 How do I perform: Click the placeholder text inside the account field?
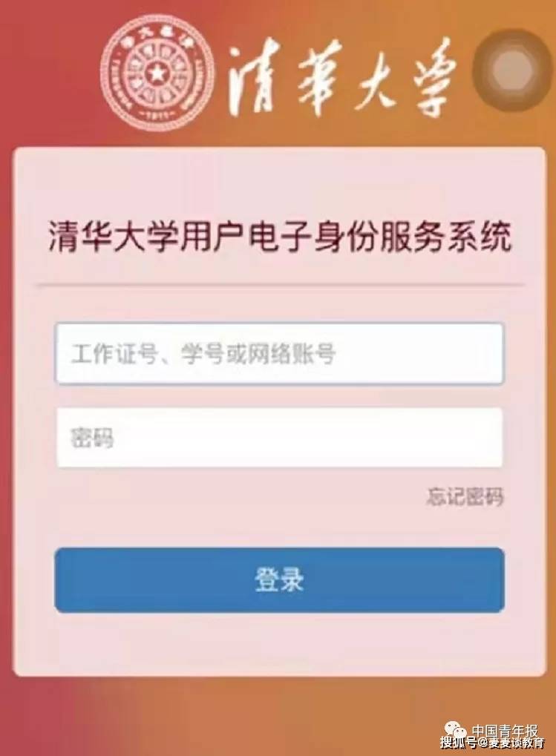(x=203, y=354)
